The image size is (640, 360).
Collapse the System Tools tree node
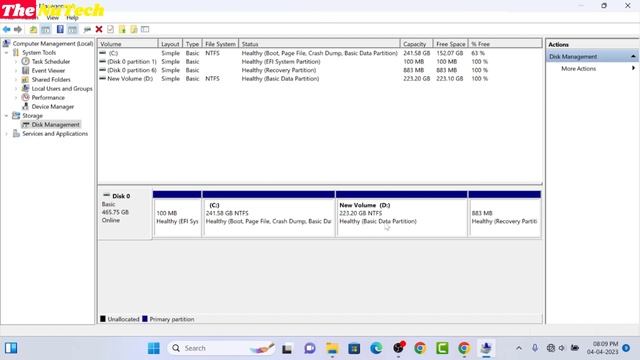point(7,53)
